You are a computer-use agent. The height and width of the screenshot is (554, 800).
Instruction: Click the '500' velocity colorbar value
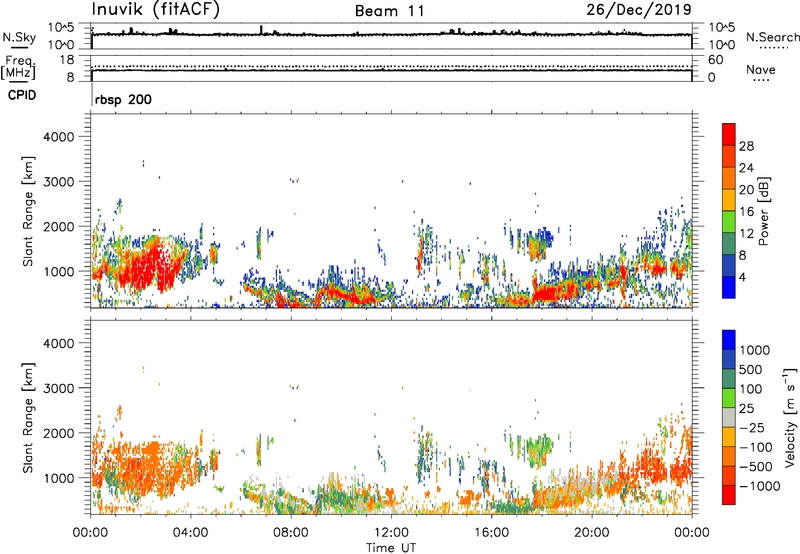coord(750,370)
